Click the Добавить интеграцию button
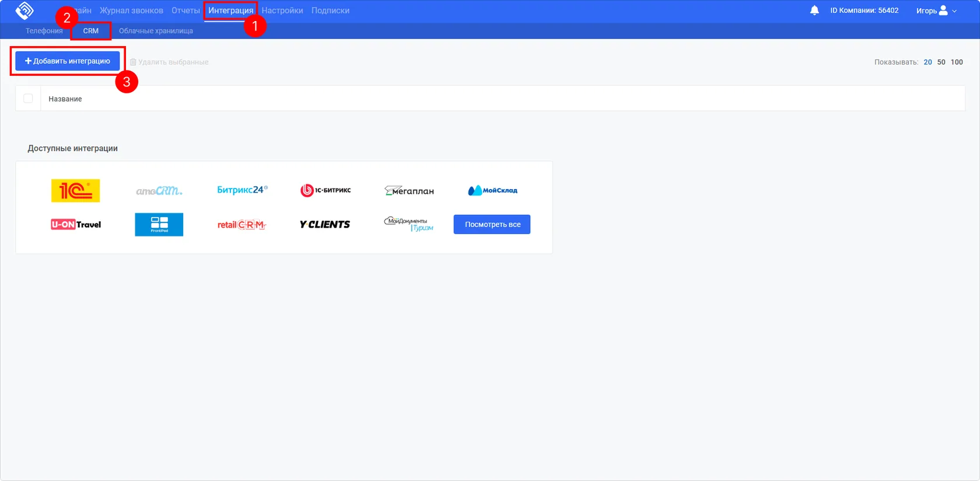 pyautogui.click(x=68, y=61)
